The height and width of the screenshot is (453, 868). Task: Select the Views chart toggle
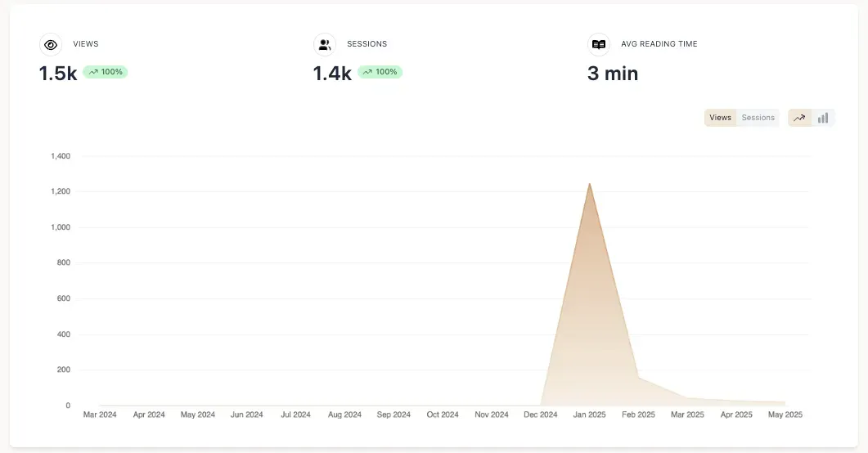(x=720, y=118)
